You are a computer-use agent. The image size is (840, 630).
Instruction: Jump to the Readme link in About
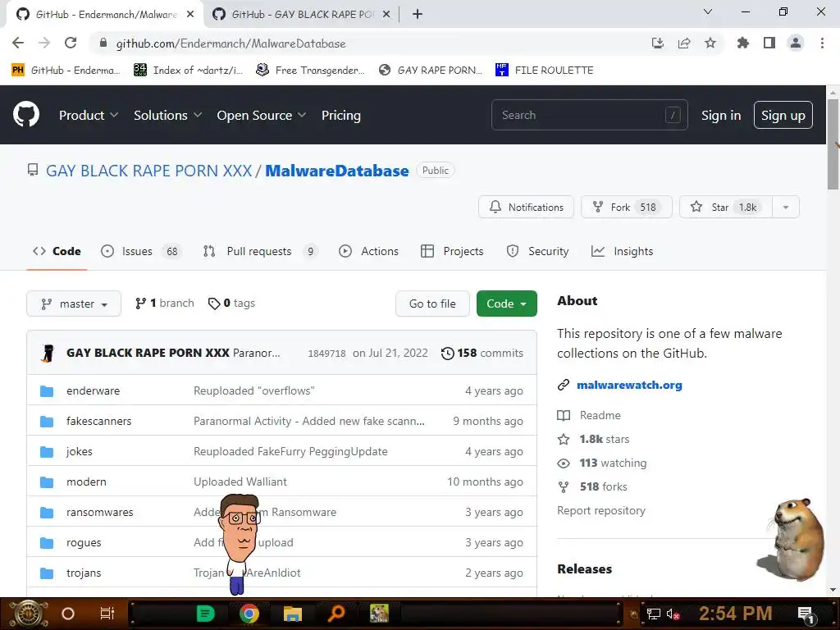589,416
